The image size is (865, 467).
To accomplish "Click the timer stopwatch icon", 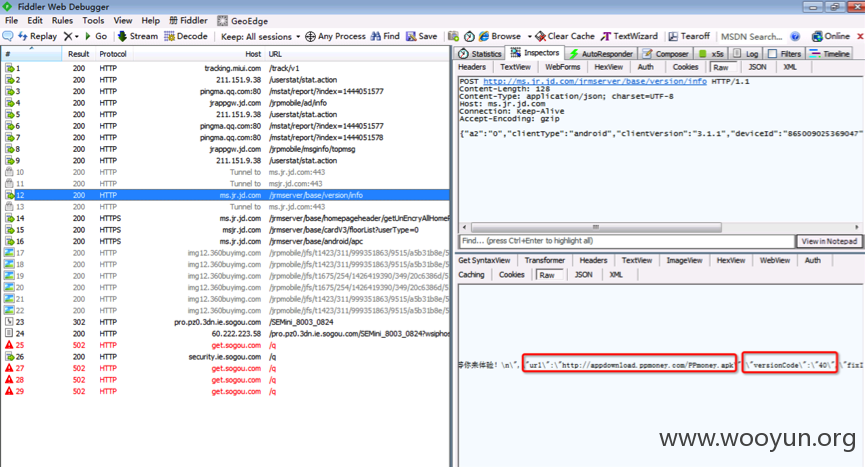I will (469, 36).
